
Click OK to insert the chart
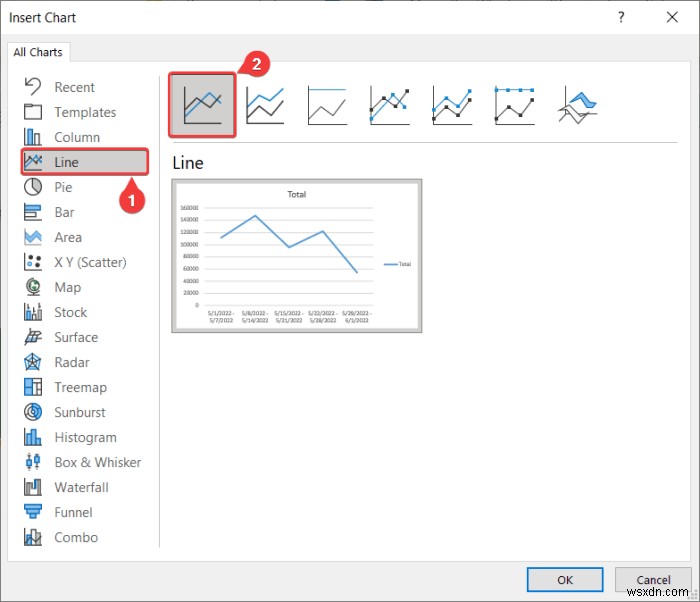point(565,580)
